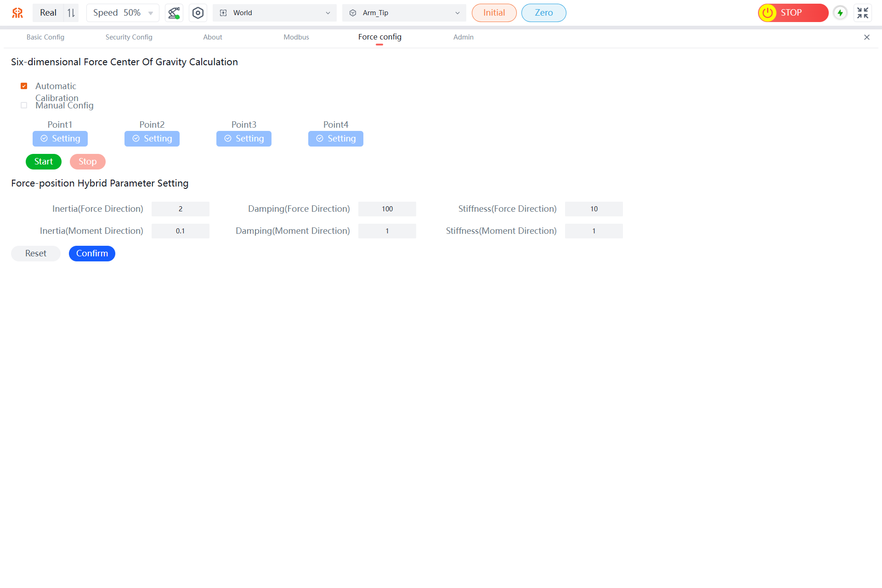The height and width of the screenshot is (588, 882).
Task: Close the config panel with X
Action: click(x=867, y=37)
